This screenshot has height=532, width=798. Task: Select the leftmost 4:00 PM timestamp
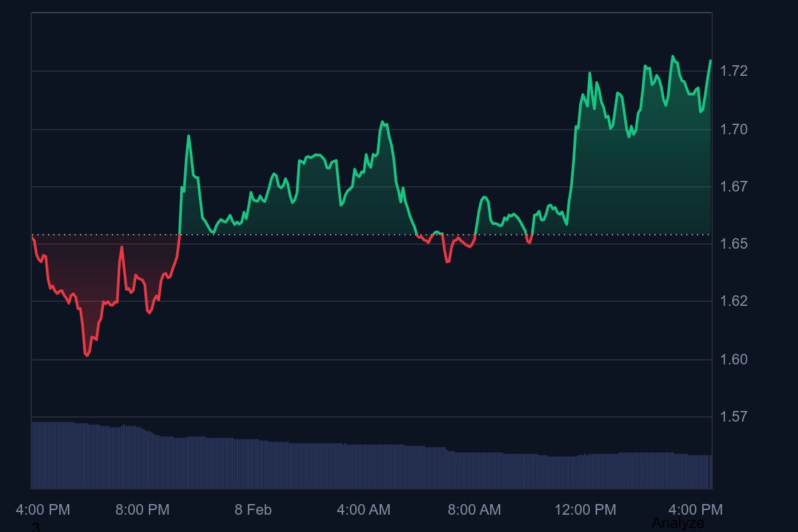[x=43, y=510]
